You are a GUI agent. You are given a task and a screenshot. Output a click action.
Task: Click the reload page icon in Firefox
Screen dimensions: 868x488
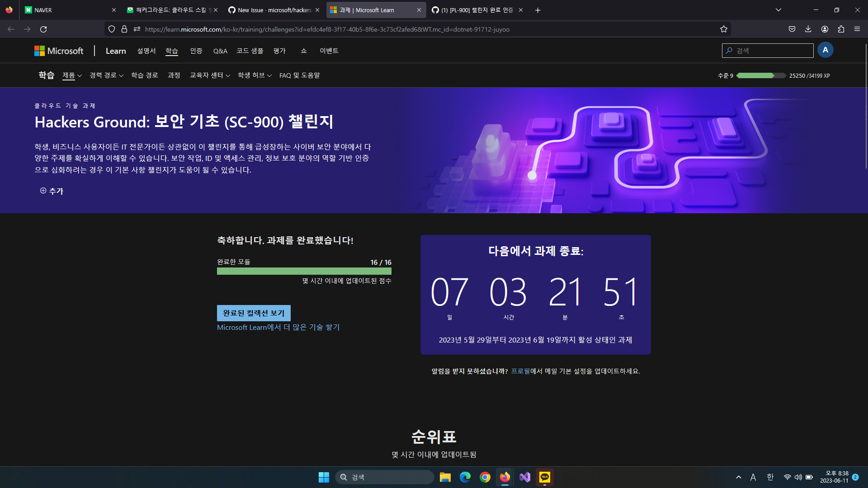tap(43, 29)
